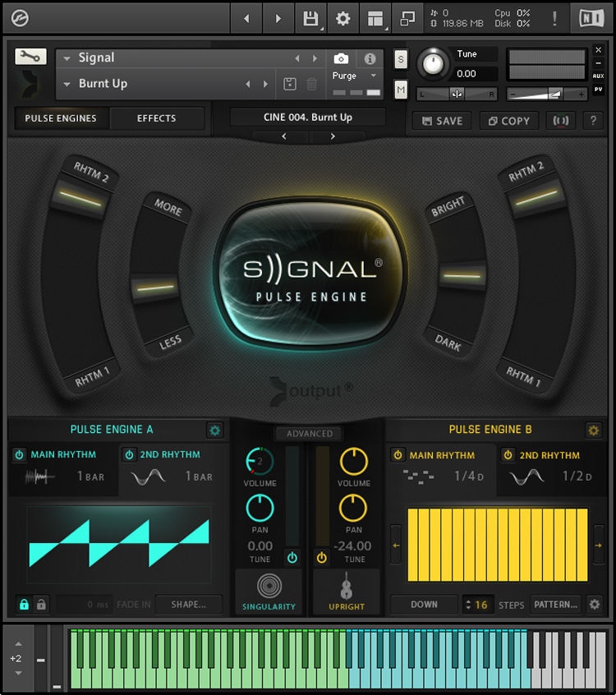Viewport: 616px width, 695px height.
Task: Click the COPY button
Action: click(x=509, y=121)
